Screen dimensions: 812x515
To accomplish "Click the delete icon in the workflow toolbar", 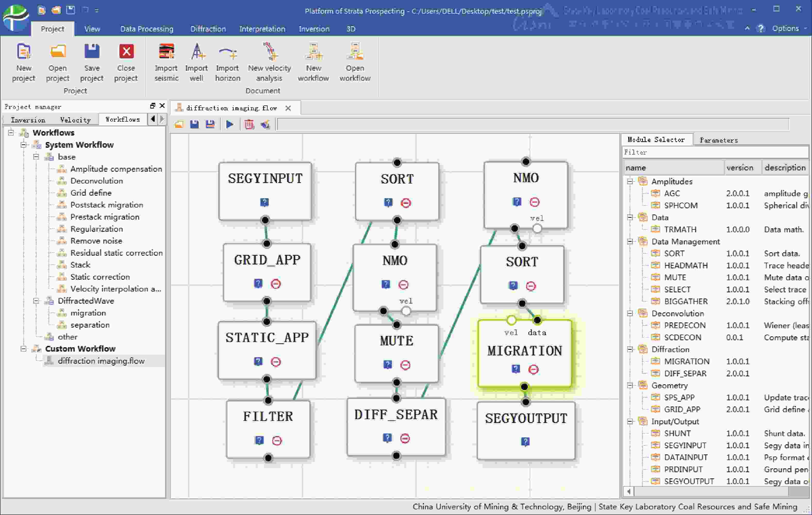I will (249, 125).
